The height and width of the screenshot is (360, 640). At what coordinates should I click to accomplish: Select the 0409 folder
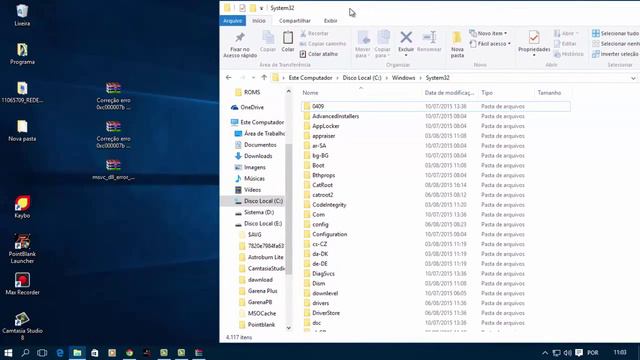pyautogui.click(x=436, y=107)
